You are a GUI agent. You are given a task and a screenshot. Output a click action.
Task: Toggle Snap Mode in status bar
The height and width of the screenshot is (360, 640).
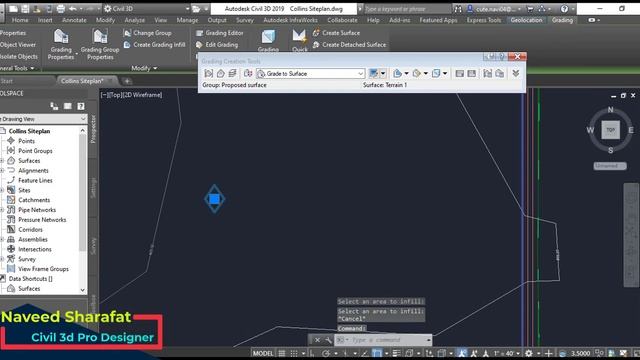point(294,353)
